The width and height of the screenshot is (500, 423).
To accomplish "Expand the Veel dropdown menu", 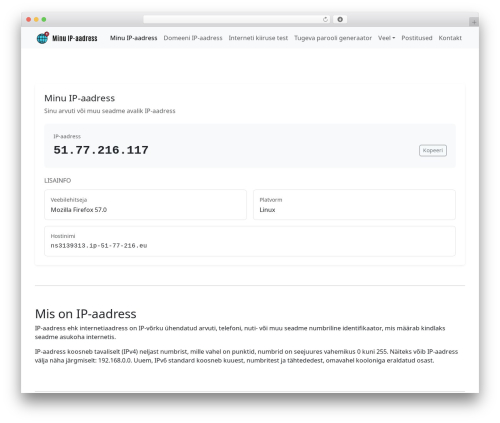I will pos(386,38).
